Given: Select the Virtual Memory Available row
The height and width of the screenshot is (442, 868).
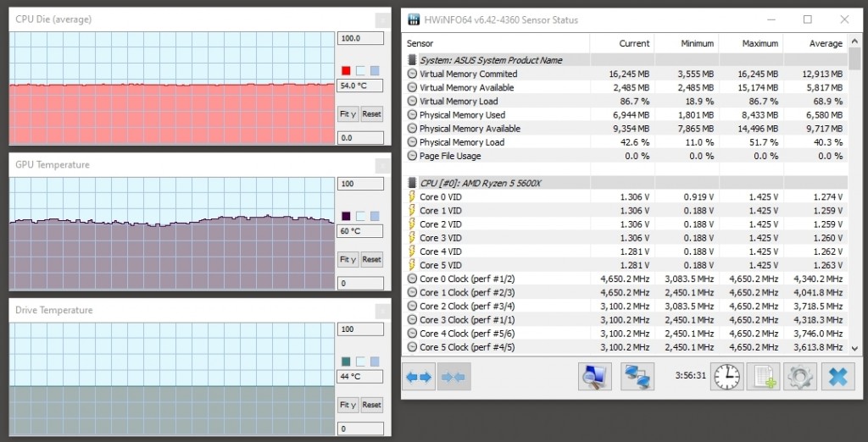Looking at the screenshot, I should click(625, 87).
